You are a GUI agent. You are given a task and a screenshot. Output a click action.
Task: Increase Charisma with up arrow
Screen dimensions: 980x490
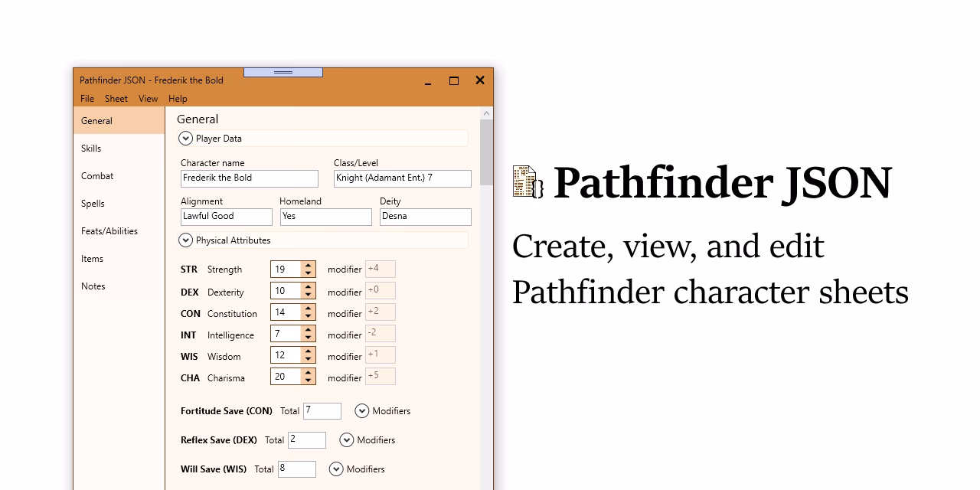[x=309, y=373]
